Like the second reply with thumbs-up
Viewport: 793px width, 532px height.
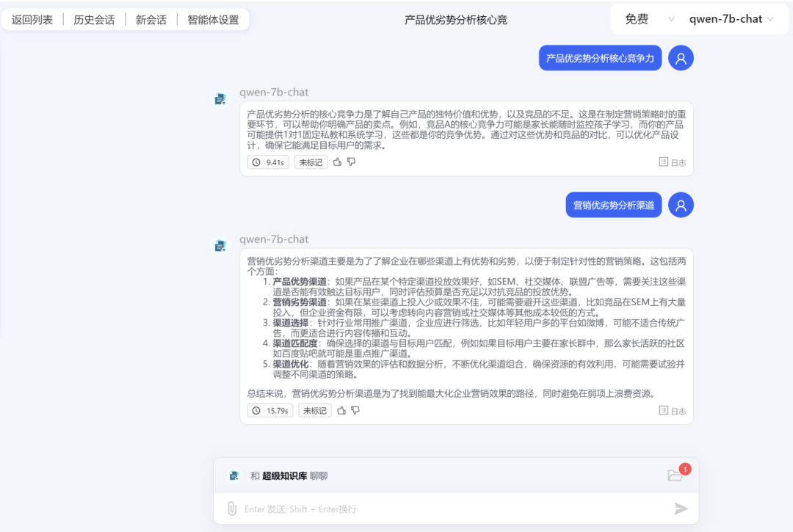[341, 410]
